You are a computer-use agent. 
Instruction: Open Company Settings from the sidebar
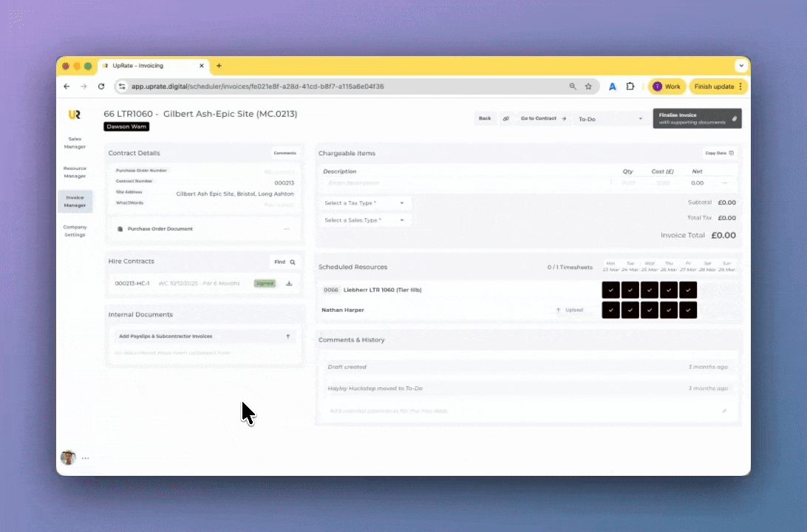[75, 231]
